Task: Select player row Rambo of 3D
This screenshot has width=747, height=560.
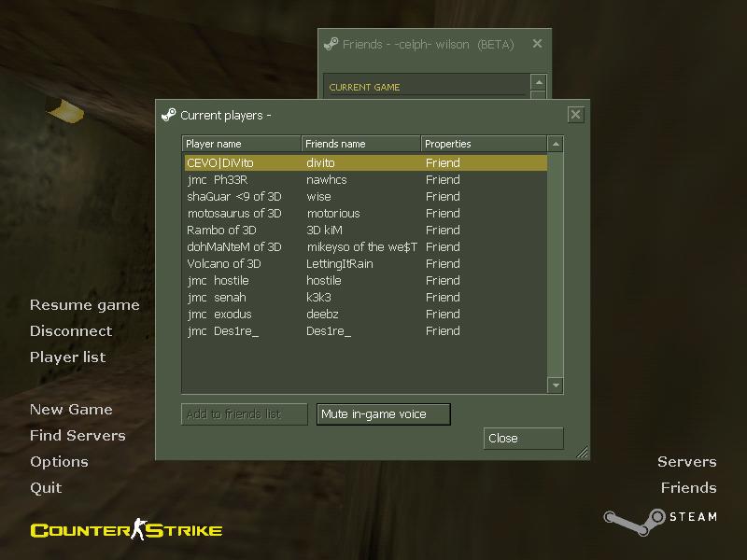Action: click(x=365, y=230)
